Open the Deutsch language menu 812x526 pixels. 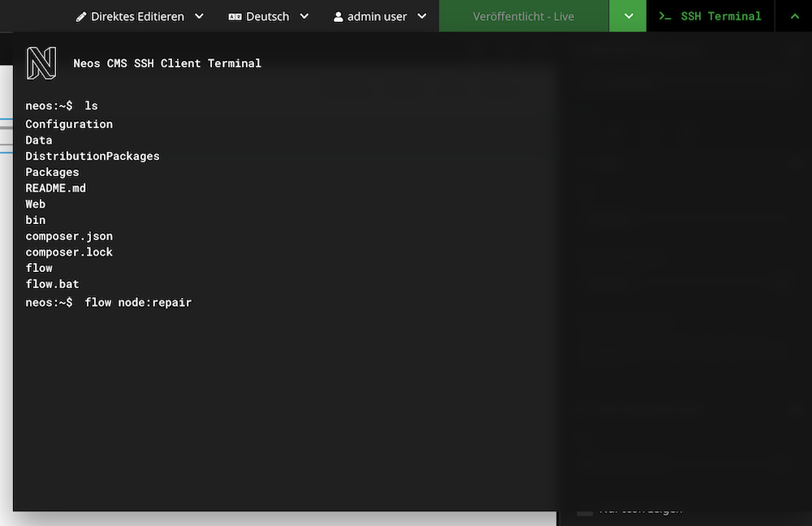pyautogui.click(x=268, y=16)
